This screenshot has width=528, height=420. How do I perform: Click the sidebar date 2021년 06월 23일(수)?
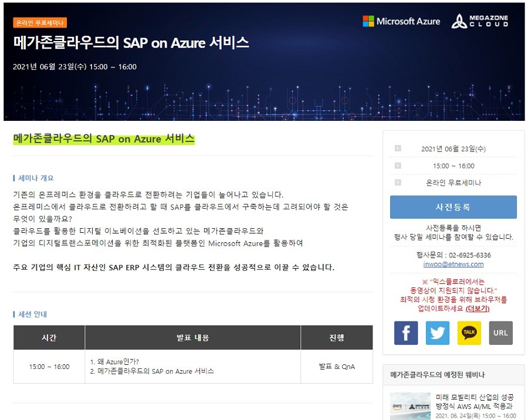click(453, 148)
